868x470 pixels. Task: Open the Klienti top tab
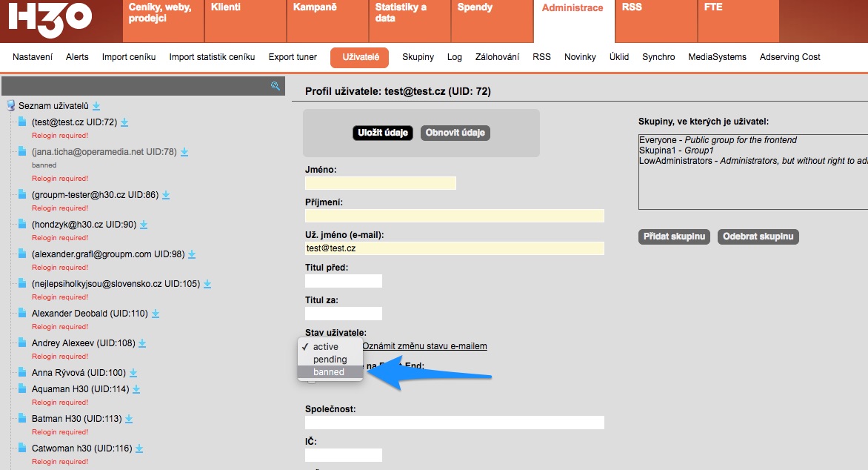pyautogui.click(x=225, y=8)
